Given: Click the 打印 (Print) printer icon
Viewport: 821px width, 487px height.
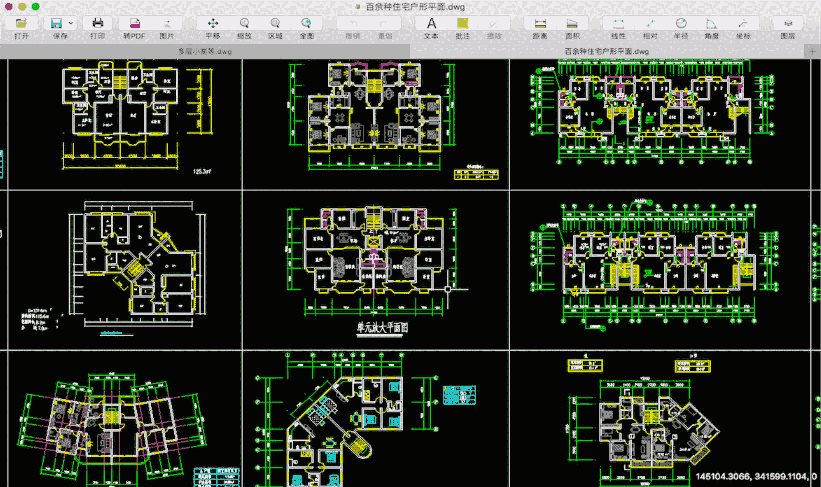Looking at the screenshot, I should [97, 23].
